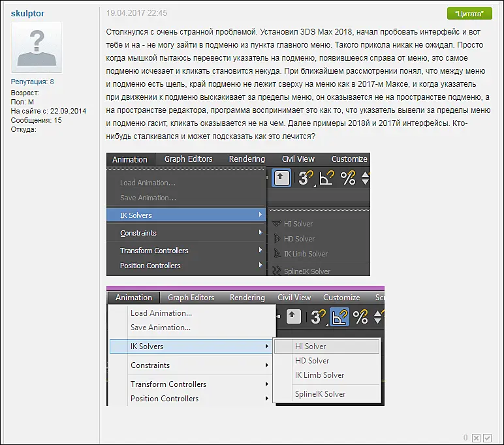Click the post date 19.04.2017 22:45

(136, 13)
